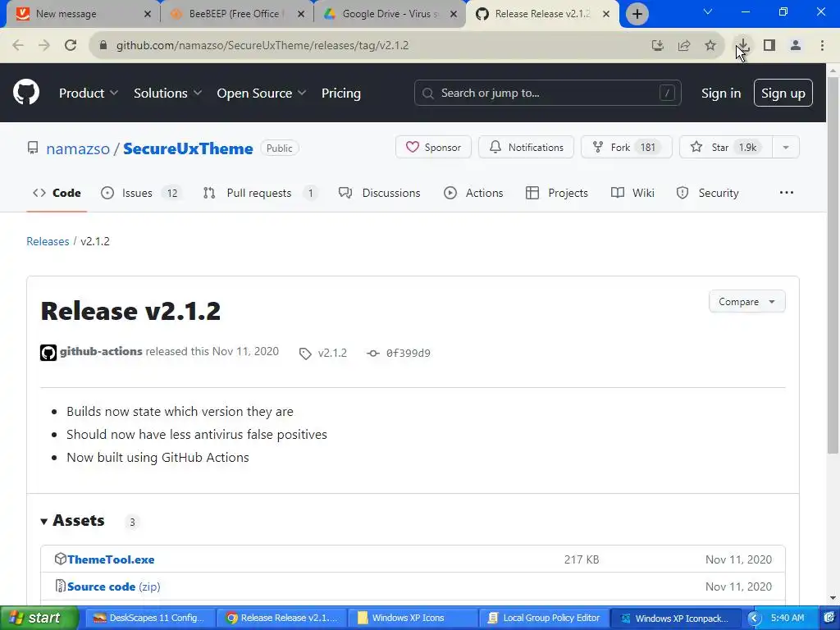
Task: Reload the page
Action: (71, 45)
